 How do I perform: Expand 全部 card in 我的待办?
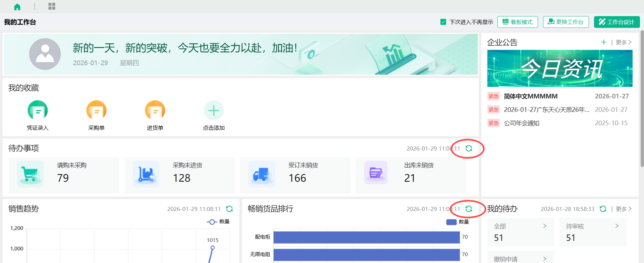pos(545,226)
